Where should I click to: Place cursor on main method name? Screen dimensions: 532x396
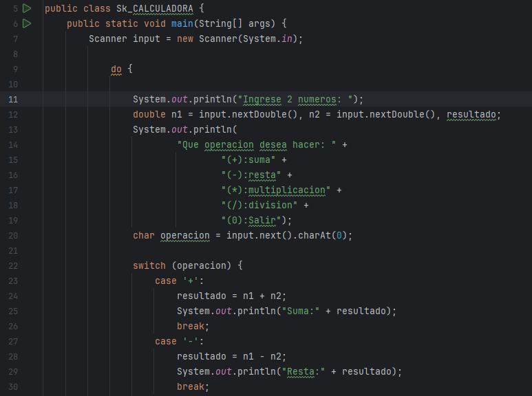point(182,23)
